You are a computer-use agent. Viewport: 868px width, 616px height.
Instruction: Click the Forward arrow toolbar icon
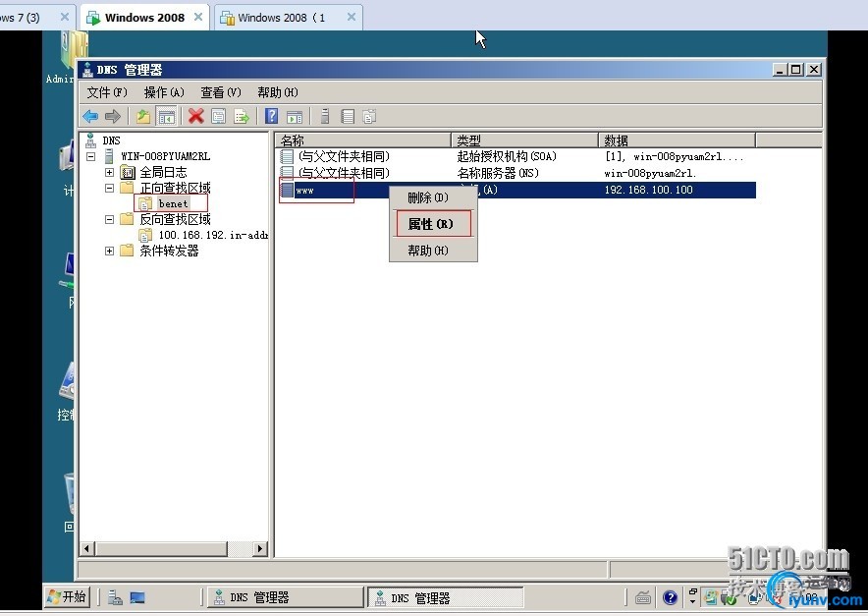point(113,116)
